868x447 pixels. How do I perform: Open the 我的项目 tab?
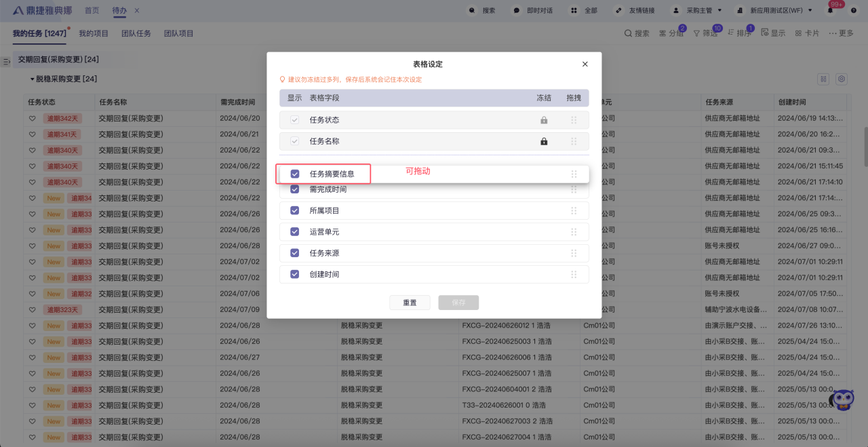click(94, 33)
